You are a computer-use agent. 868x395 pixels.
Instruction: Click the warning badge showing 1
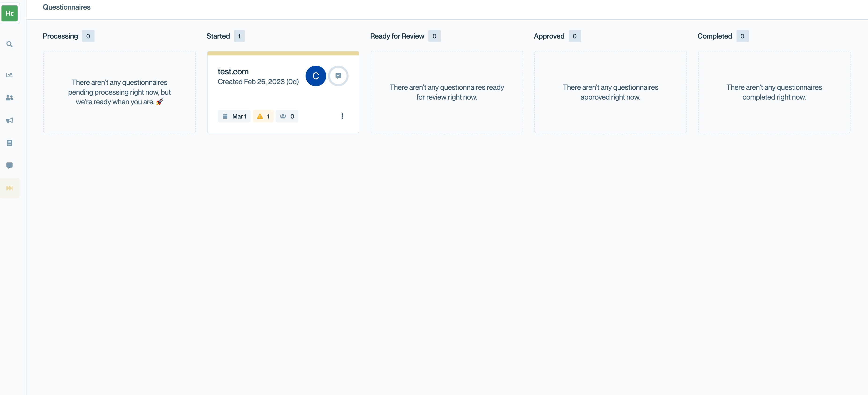click(263, 116)
